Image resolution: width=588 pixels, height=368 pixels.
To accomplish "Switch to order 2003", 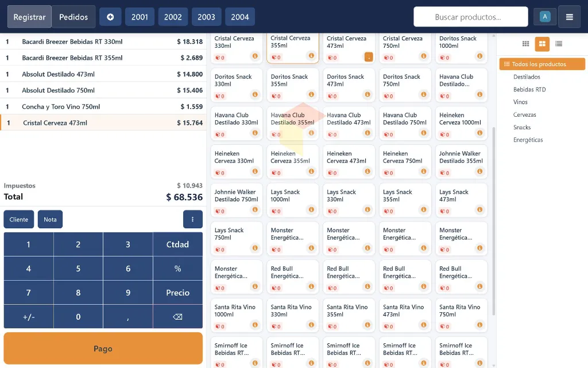I will [x=206, y=17].
